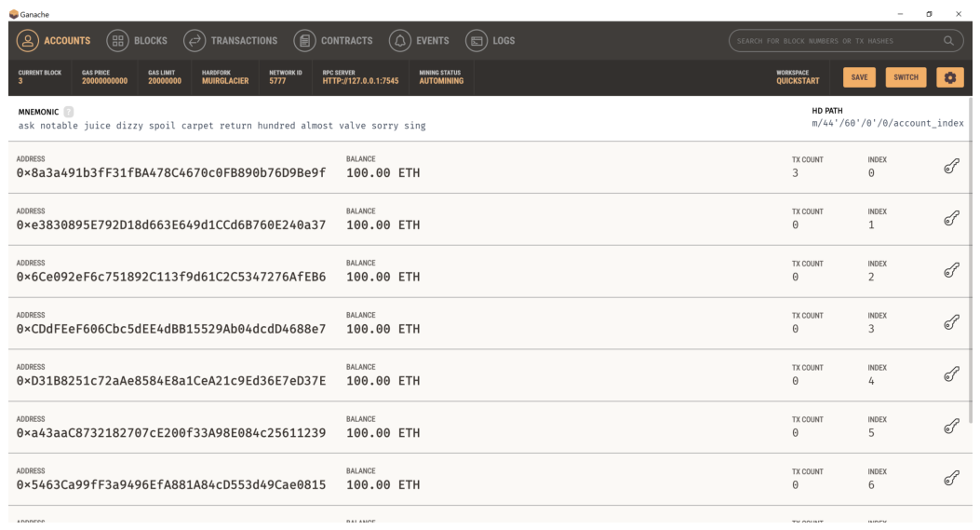Select address 0×8a3a491b3fF31fBA478C4670c0FB890b76D9Be9f
The width and height of the screenshot is (980, 530).
pos(171,172)
